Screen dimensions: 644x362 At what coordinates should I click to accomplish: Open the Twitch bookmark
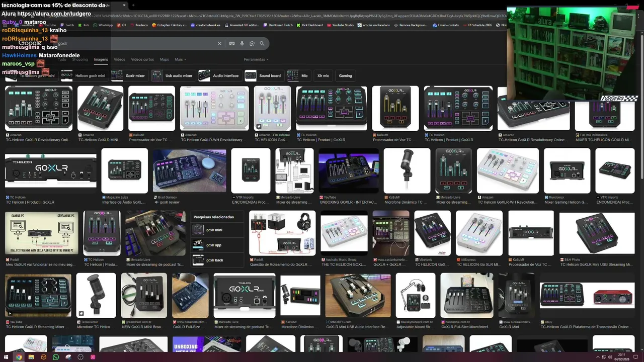66,25
